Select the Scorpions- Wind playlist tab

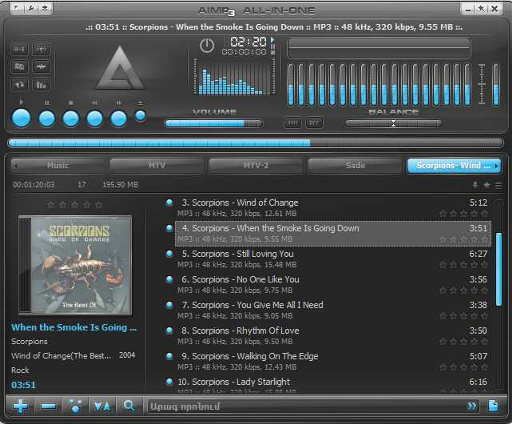454,165
